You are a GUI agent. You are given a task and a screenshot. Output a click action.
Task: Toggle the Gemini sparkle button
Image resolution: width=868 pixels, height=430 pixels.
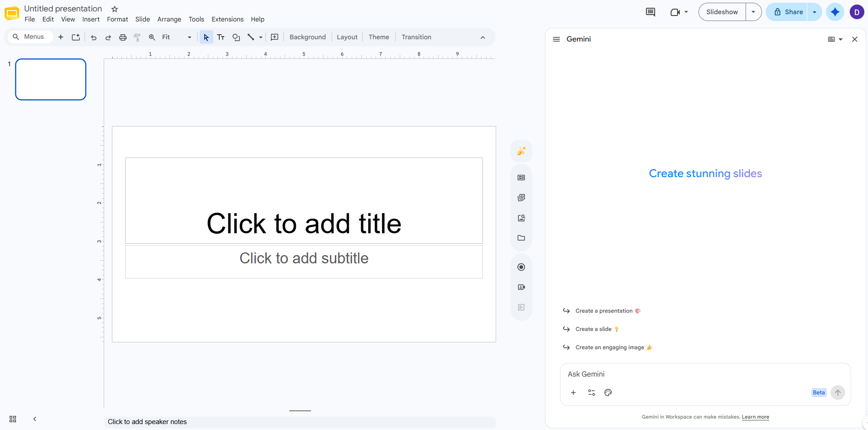coord(835,12)
